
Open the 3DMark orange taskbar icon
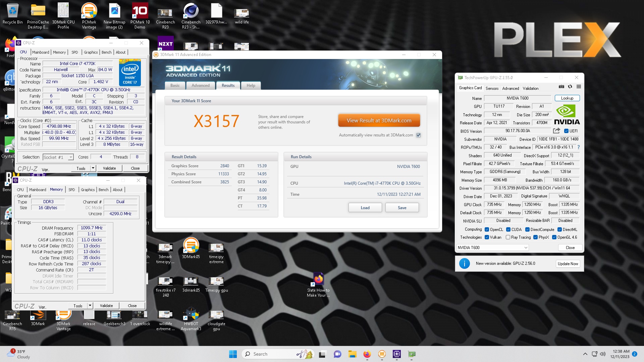[x=382, y=354]
